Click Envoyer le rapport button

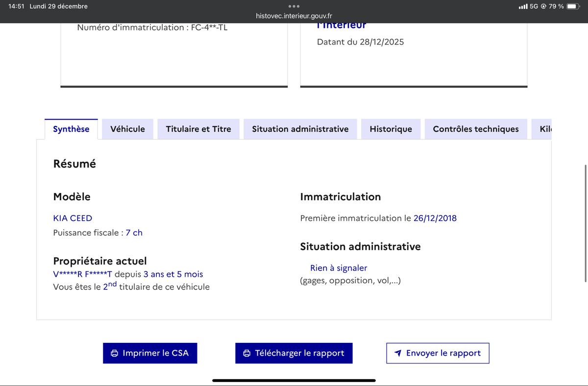pos(438,353)
